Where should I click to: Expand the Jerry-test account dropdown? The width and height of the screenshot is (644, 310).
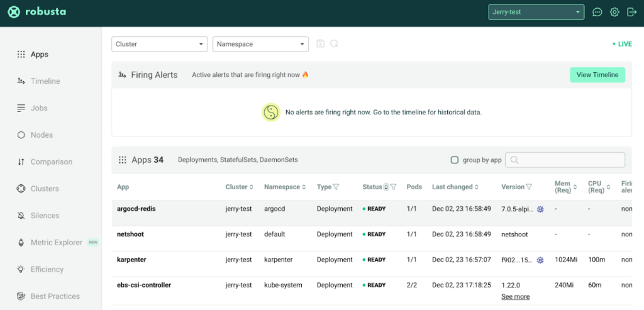536,12
